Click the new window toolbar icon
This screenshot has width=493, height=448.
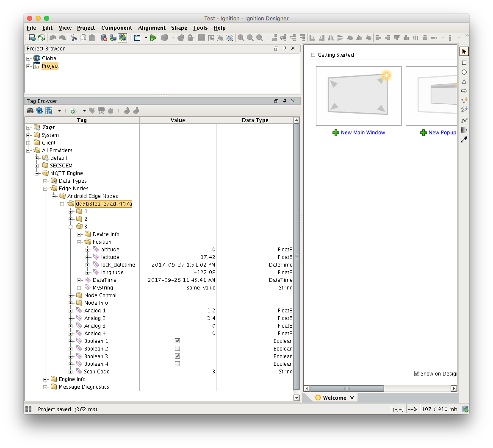[x=137, y=38]
